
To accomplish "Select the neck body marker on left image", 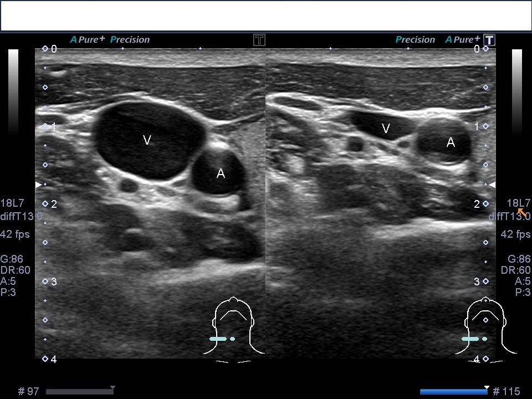I will (233, 329).
